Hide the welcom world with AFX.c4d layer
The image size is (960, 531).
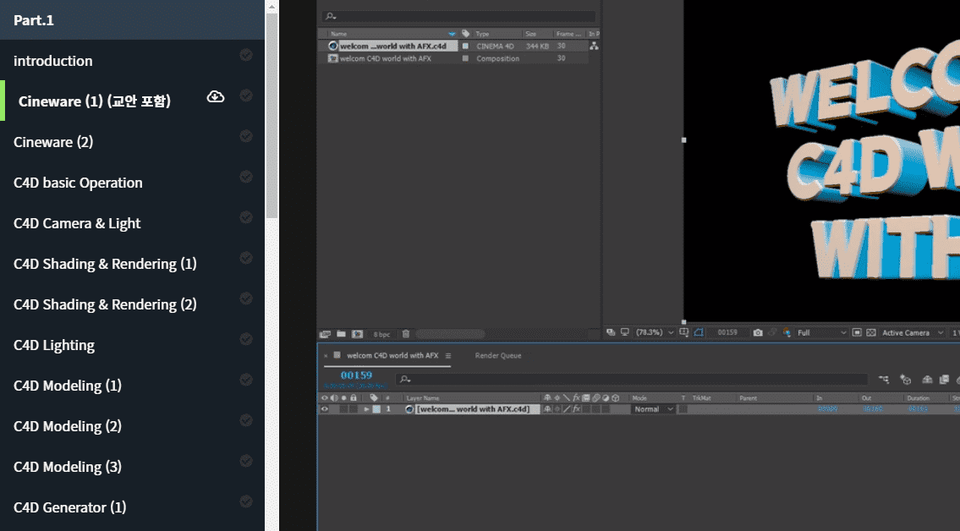click(x=324, y=409)
